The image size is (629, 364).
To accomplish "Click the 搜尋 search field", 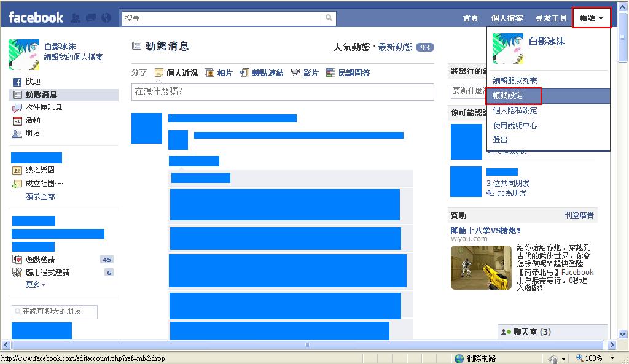I will [222, 18].
